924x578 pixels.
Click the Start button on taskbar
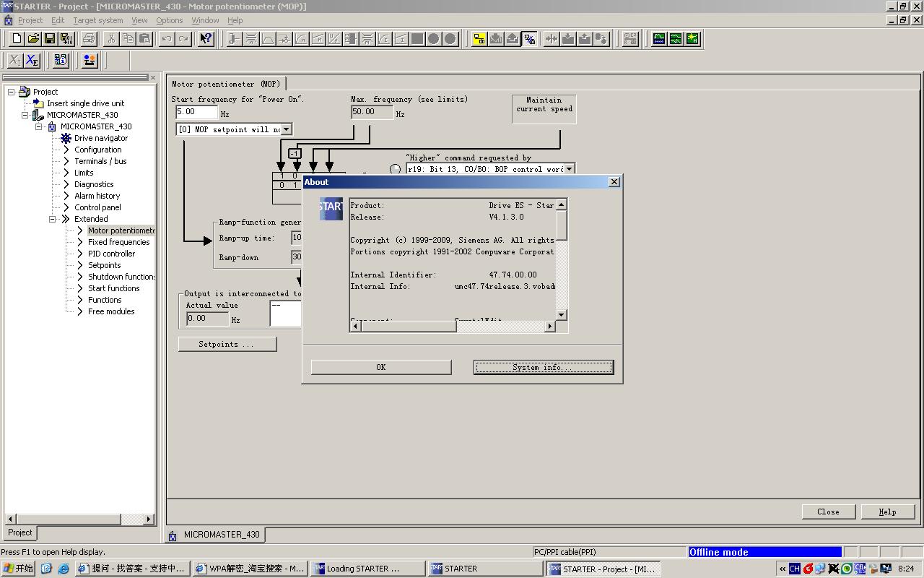[19, 569]
